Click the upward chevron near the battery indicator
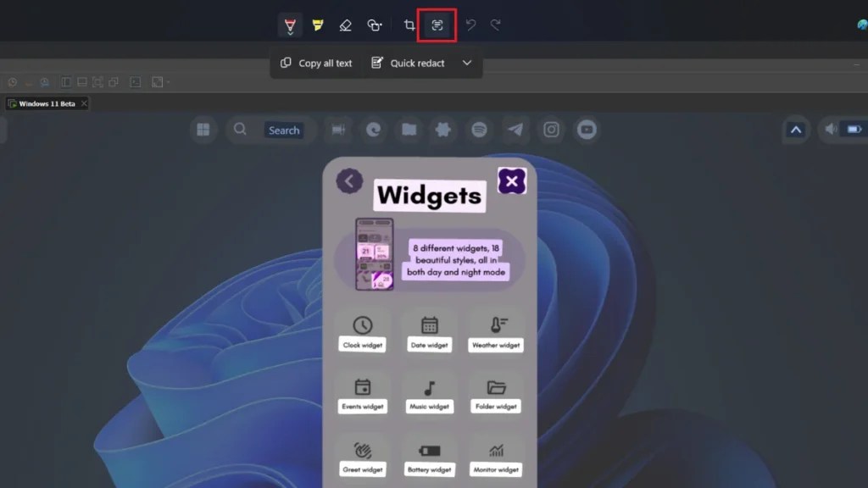The width and height of the screenshot is (868, 488). click(795, 130)
